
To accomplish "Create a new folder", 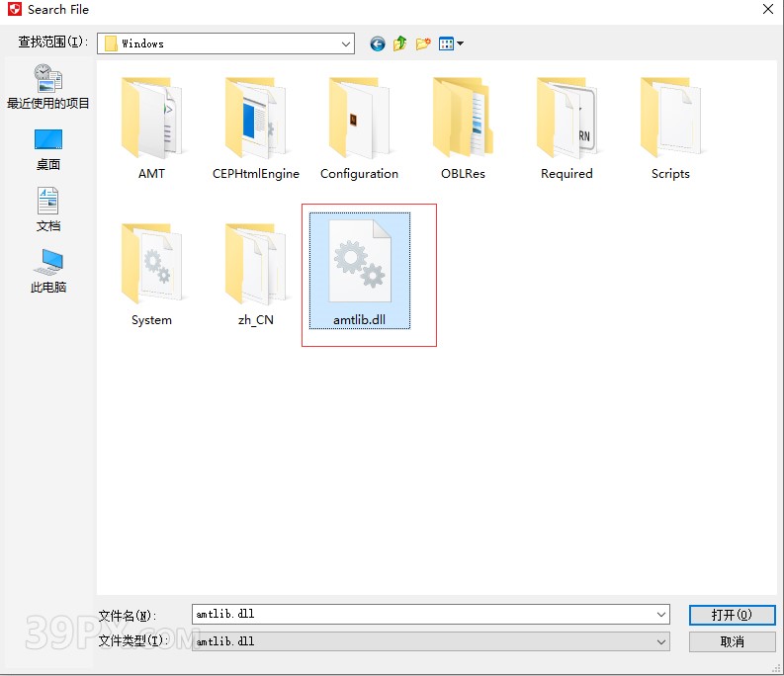I will [x=423, y=44].
